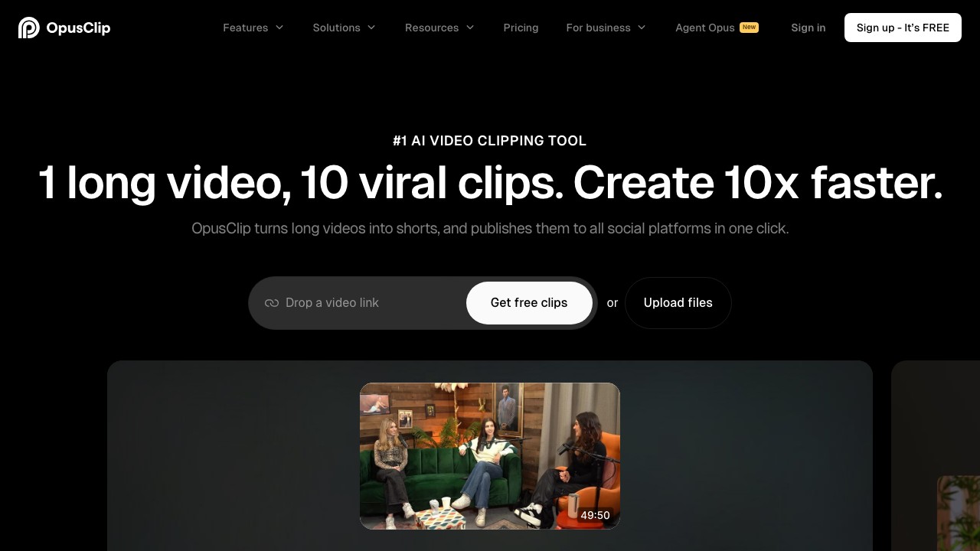980x551 pixels.
Task: Click the podcast video thumbnail with green couch
Action: 489,455
